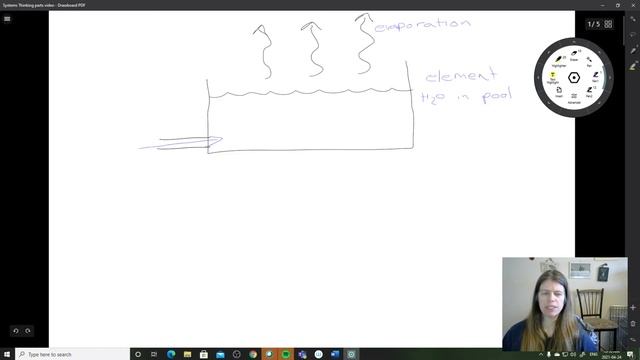Screen dimensions: 640x360
Task: Open the page grid overview icon
Action: tap(608, 24)
